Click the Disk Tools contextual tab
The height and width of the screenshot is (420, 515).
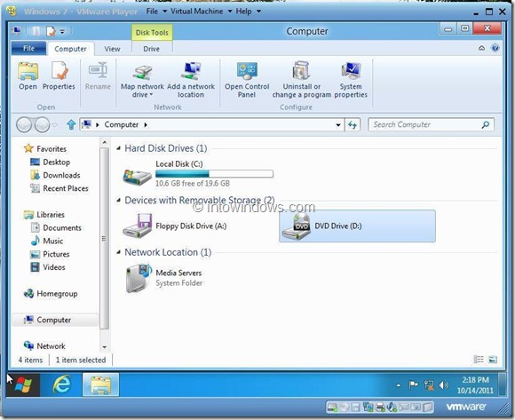[x=152, y=33]
